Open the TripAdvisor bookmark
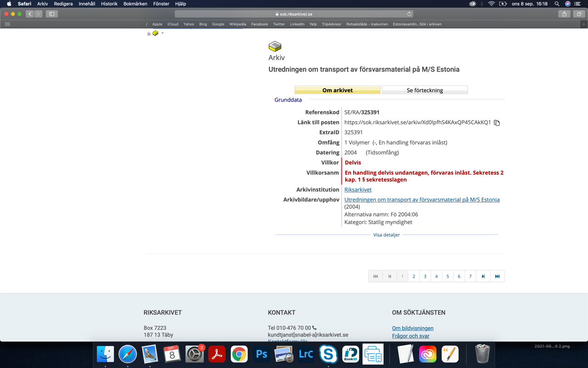This screenshot has width=588, height=368. [331, 24]
